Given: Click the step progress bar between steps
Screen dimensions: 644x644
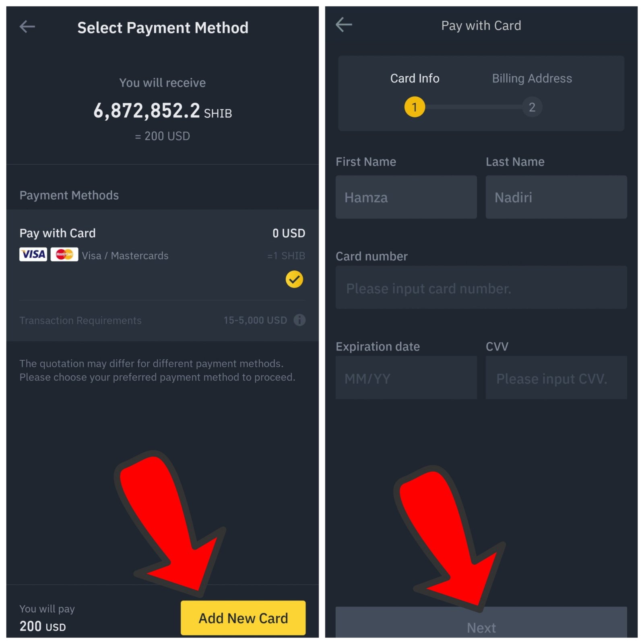Looking at the screenshot, I should click(x=473, y=107).
